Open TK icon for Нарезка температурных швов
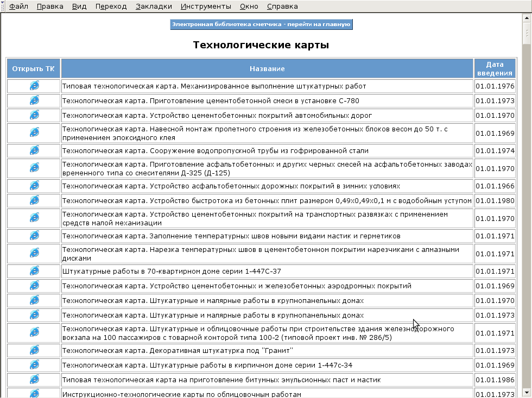Image resolution: width=532 pixels, height=398 pixels. tap(34, 253)
